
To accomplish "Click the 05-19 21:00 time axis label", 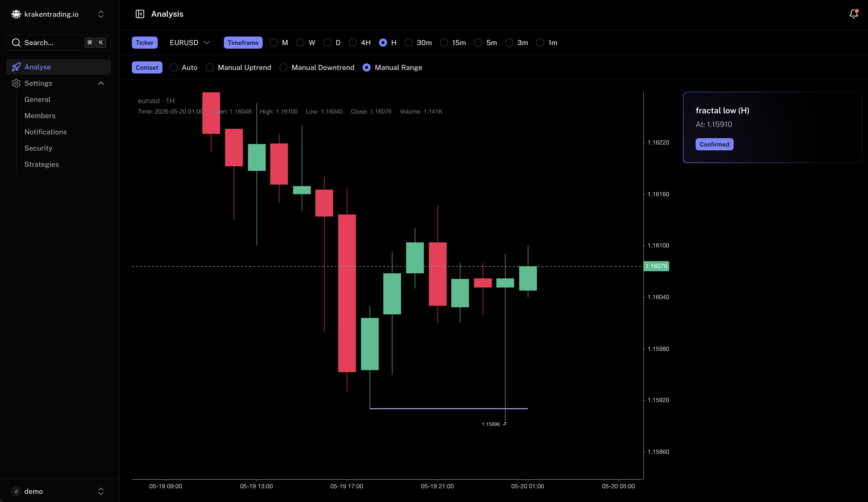I will (438, 486).
